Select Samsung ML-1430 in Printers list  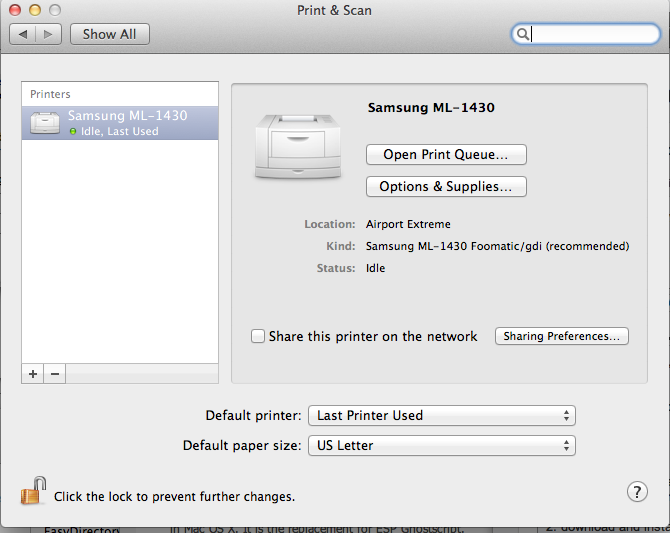click(x=120, y=123)
